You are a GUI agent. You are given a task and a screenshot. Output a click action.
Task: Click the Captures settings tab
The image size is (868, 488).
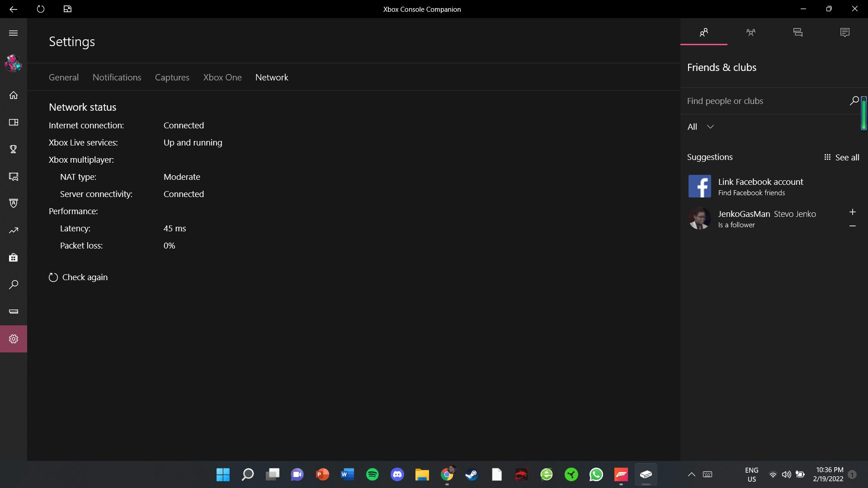[172, 77]
